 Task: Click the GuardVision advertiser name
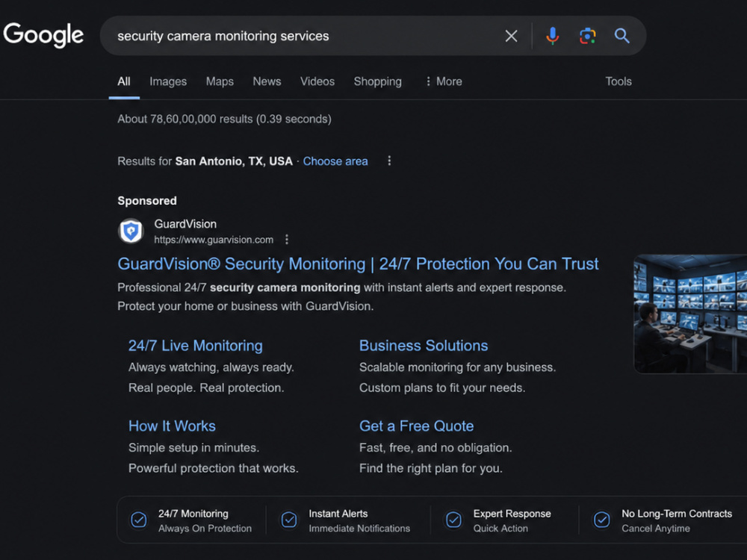(185, 224)
